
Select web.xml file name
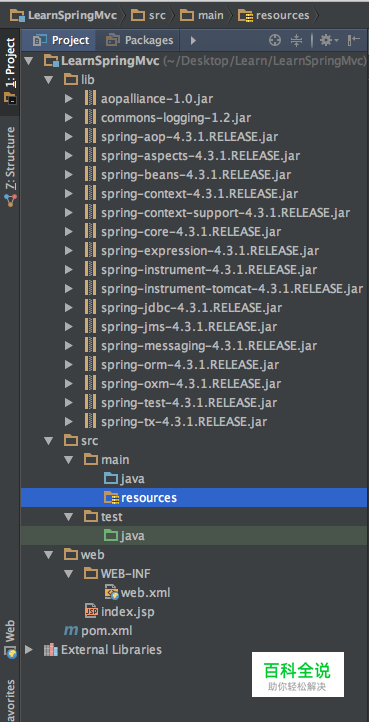tap(146, 593)
